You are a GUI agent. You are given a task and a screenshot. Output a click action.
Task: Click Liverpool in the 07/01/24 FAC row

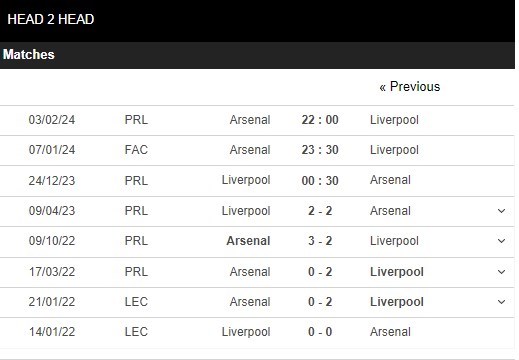pos(394,150)
